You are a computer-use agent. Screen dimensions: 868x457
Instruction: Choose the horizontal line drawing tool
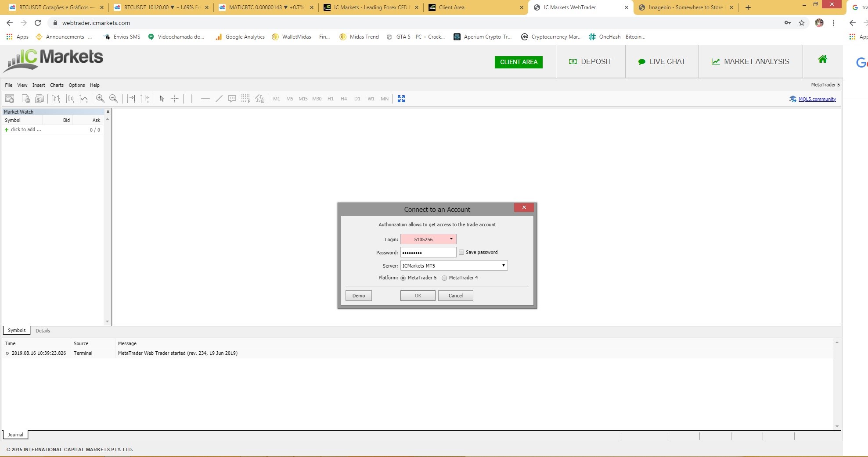point(205,99)
